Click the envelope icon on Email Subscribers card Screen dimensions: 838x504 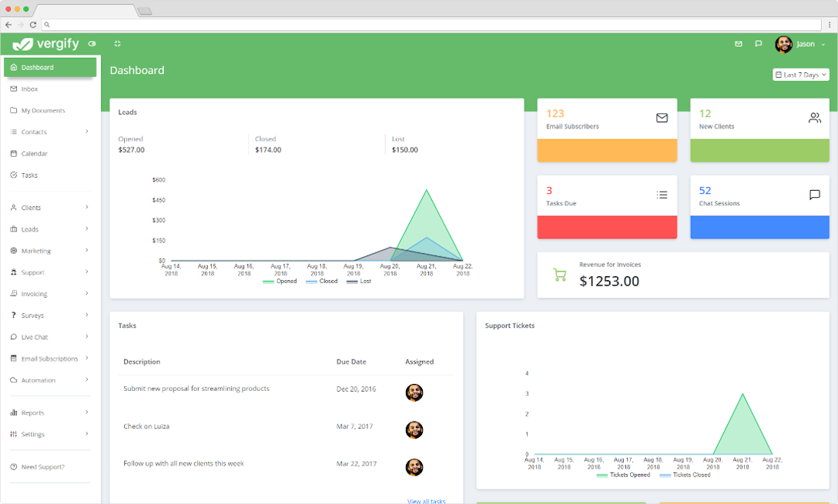pyautogui.click(x=662, y=118)
